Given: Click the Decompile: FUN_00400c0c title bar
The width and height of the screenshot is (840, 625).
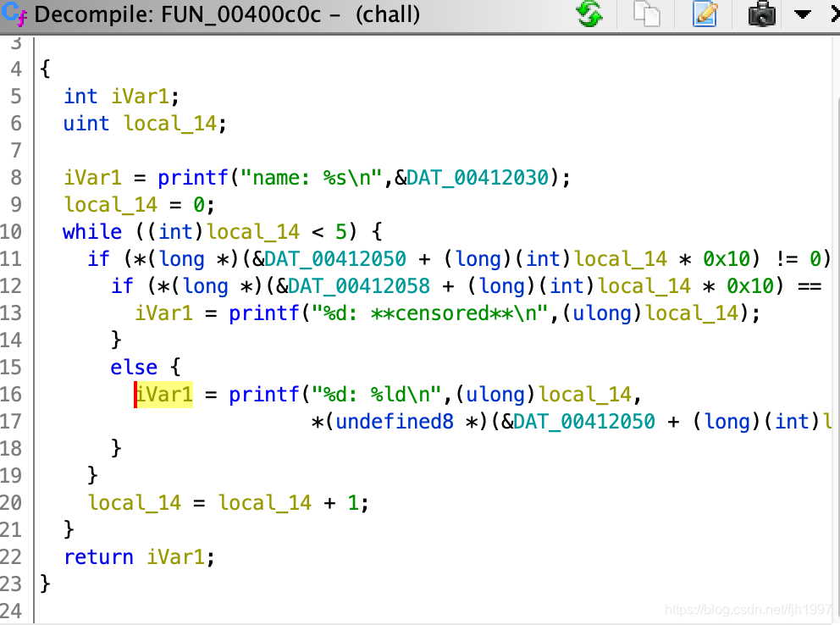Looking at the screenshot, I should tap(227, 14).
